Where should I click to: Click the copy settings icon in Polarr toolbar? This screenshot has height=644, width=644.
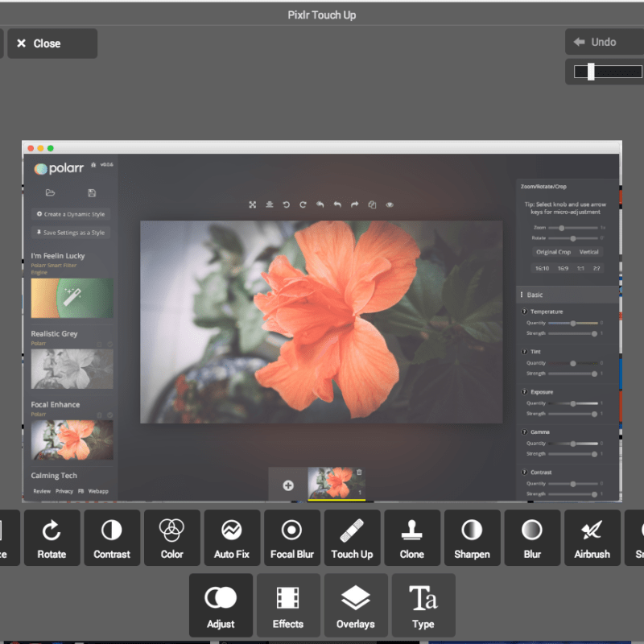(372, 204)
